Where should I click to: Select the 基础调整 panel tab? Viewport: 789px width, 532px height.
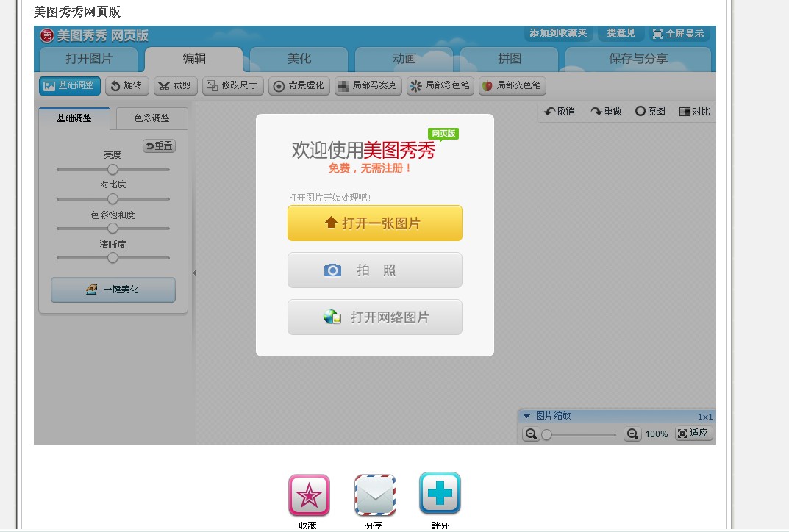pyautogui.click(x=74, y=118)
